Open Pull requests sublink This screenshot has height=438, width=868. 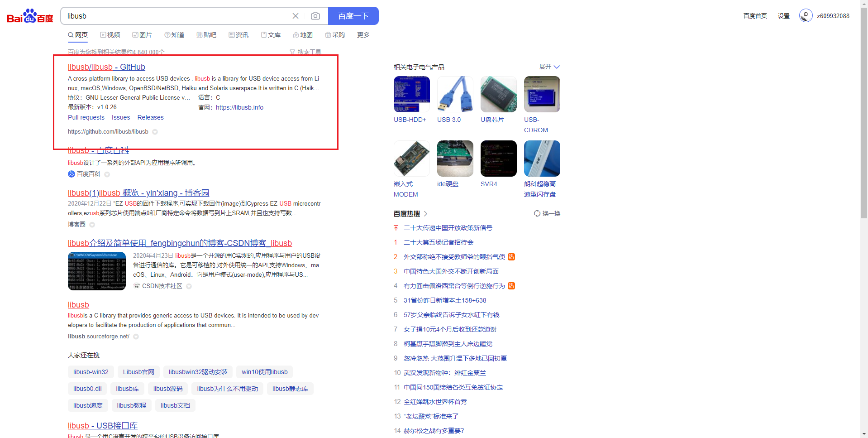coord(86,117)
